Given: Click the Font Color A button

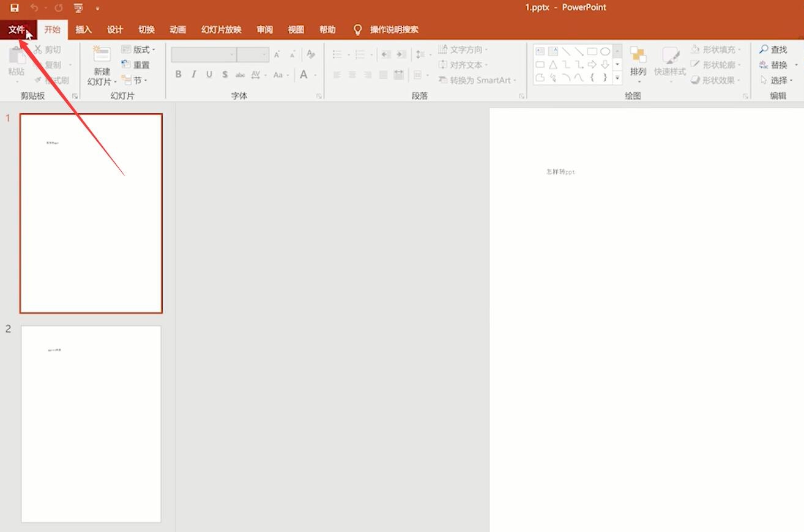Looking at the screenshot, I should click(x=303, y=75).
